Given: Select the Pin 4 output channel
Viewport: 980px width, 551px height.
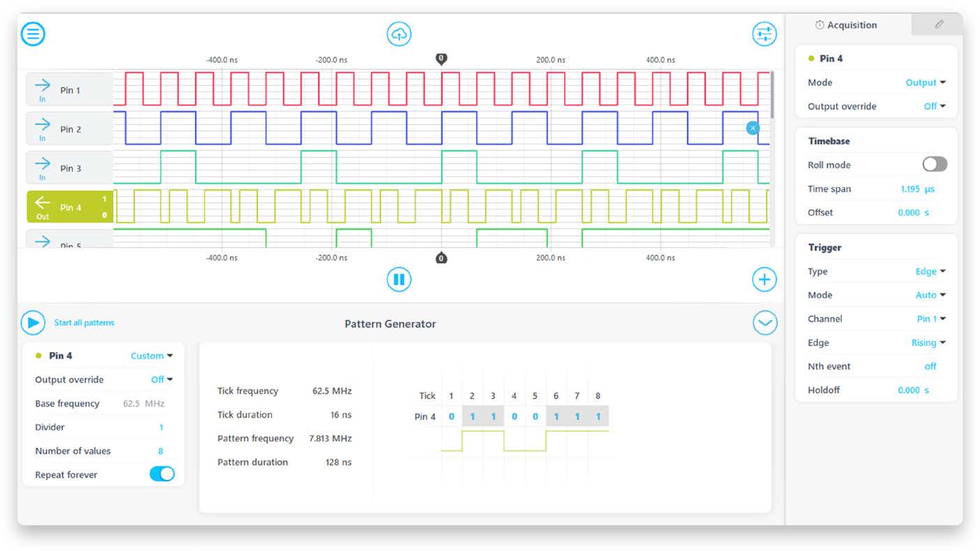Looking at the screenshot, I should tap(70, 207).
